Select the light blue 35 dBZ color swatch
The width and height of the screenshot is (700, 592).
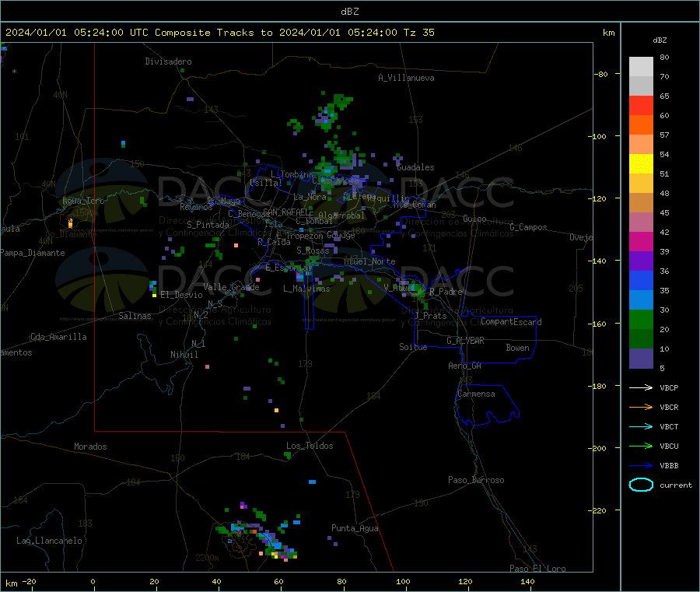[641, 300]
